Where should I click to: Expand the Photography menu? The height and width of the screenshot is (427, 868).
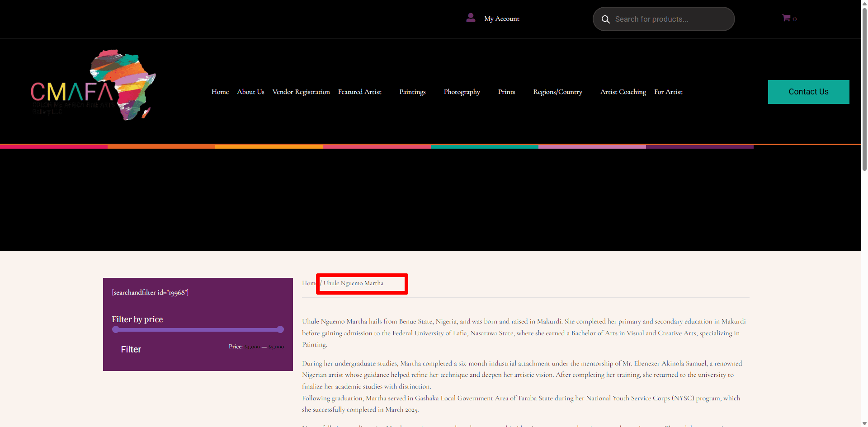click(x=462, y=92)
